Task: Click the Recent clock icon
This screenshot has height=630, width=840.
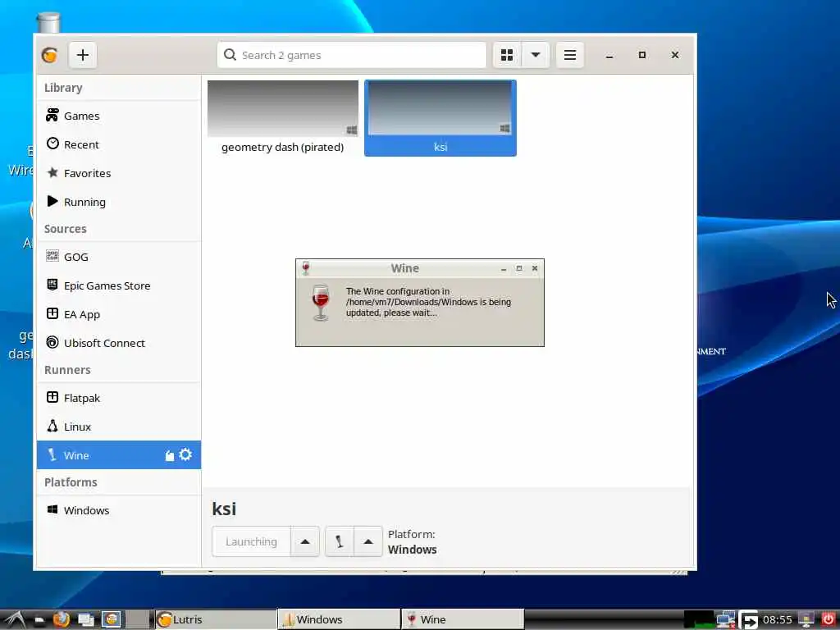Action: [52, 144]
